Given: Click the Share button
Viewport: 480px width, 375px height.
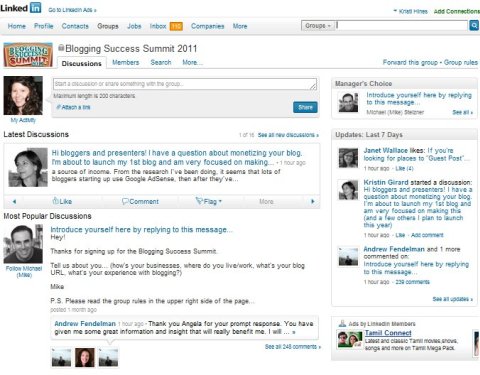Looking at the screenshot, I should (x=305, y=107).
